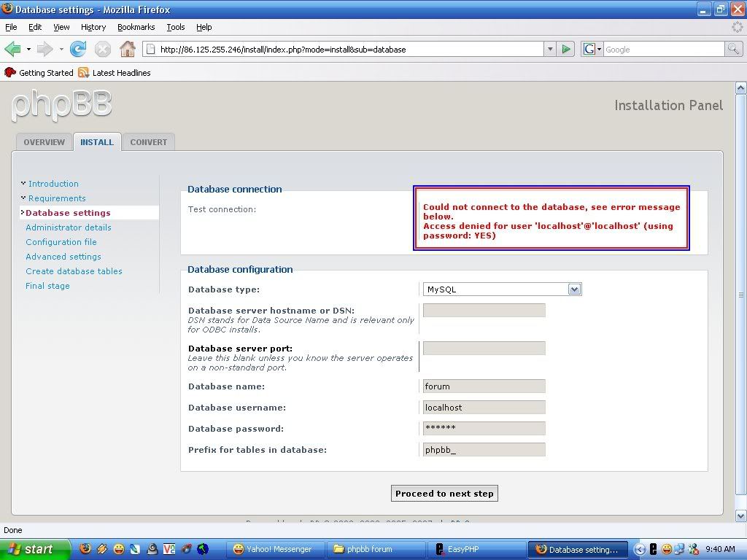Click the Windows start button
The height and width of the screenshot is (560, 747).
pyautogui.click(x=34, y=549)
